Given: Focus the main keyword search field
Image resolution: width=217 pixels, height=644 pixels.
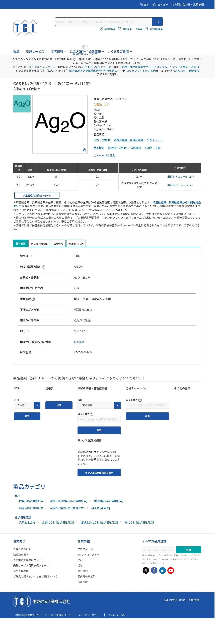Looking at the screenshot, I should (104, 22).
